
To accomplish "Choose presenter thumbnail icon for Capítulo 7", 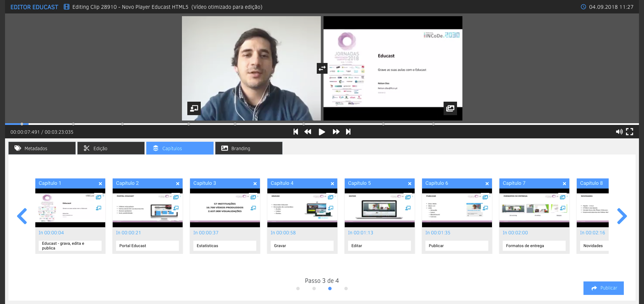I will [x=563, y=208].
